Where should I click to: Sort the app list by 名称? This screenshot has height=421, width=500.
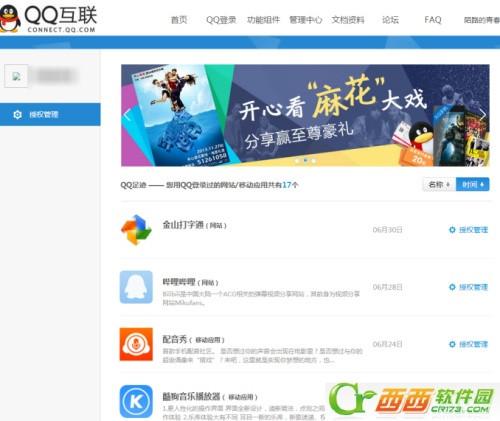pos(439,184)
